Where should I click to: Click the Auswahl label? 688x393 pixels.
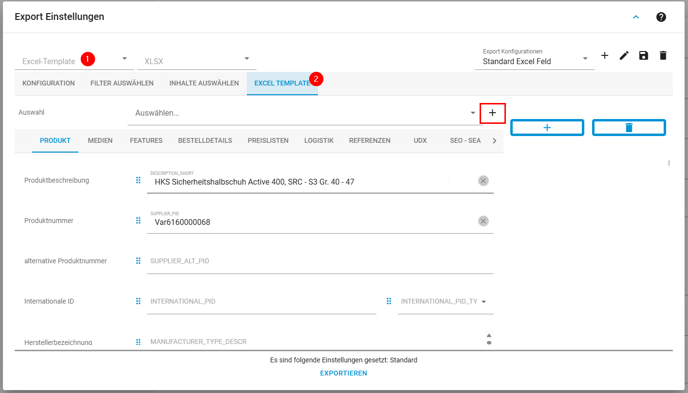coord(31,112)
